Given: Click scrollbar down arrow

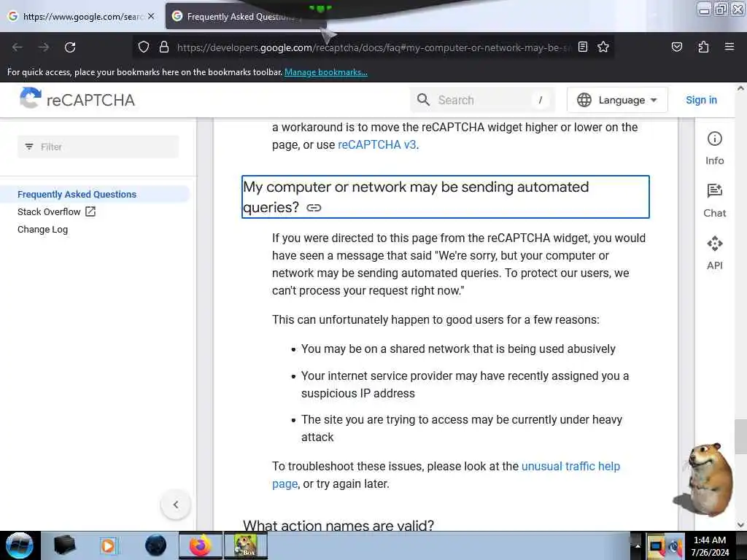Looking at the screenshot, I should (x=740, y=525).
